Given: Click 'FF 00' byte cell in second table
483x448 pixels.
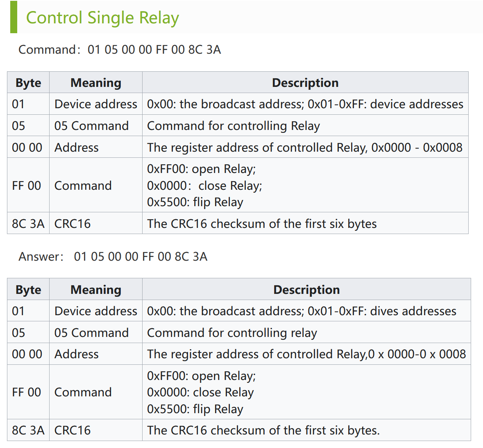Looking at the screenshot, I should pos(27,392).
